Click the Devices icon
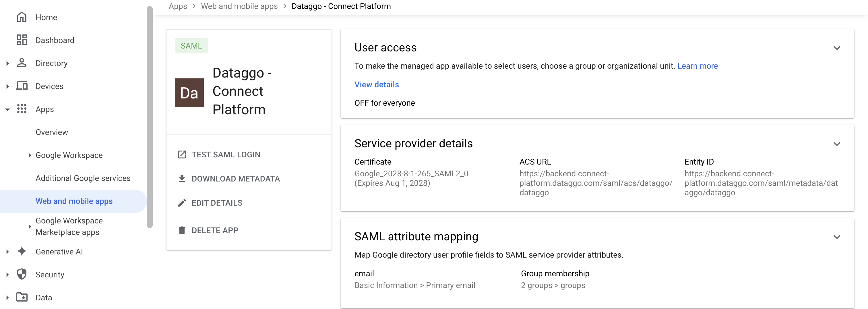 click(x=22, y=86)
